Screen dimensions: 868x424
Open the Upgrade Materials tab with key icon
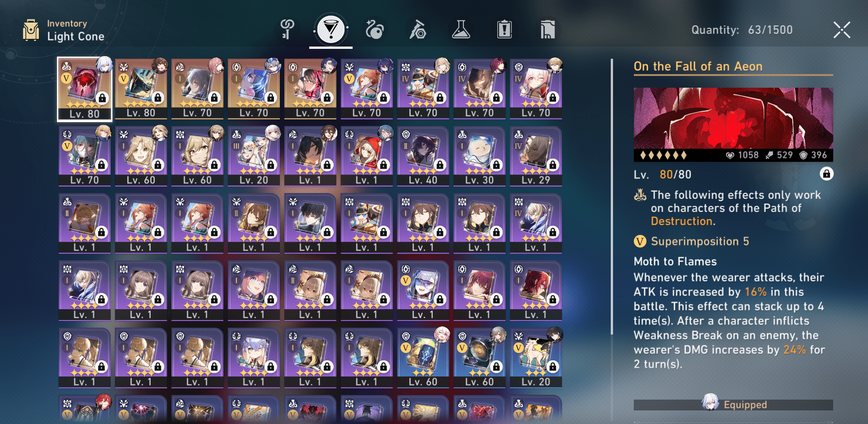[288, 30]
